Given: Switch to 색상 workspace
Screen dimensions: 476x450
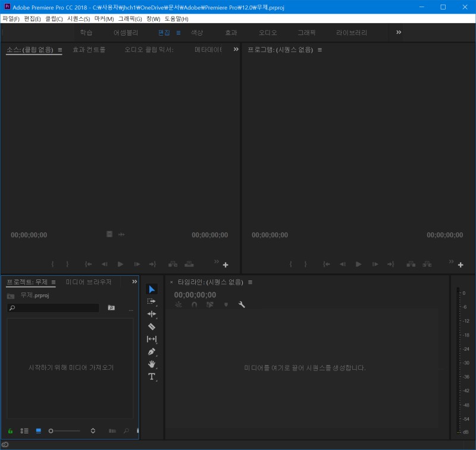Looking at the screenshot, I should [197, 33].
